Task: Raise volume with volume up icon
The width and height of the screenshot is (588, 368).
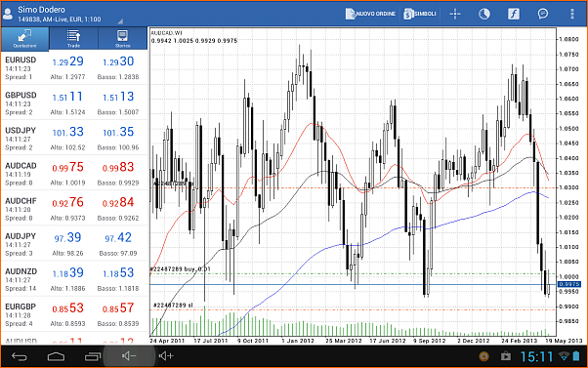Action: coord(166,356)
